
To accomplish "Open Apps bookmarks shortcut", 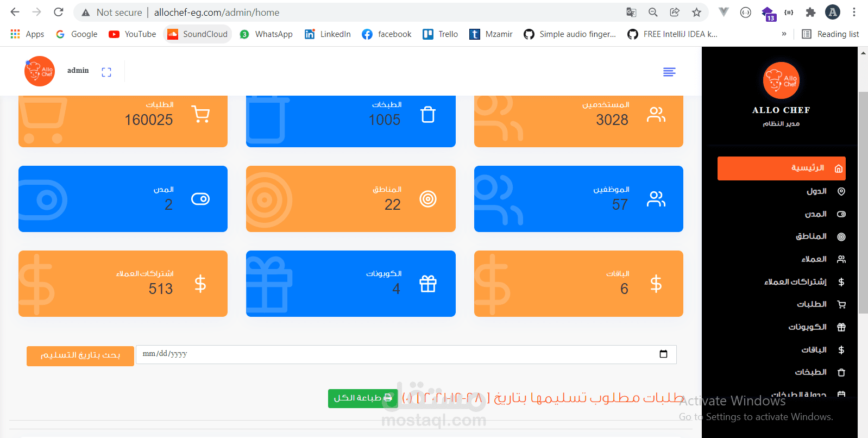I will pos(27,34).
